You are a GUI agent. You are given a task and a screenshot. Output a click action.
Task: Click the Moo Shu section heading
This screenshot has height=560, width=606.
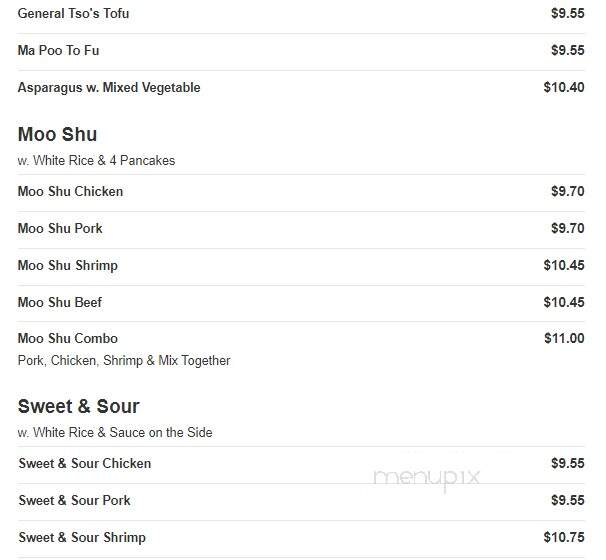pyautogui.click(x=58, y=134)
